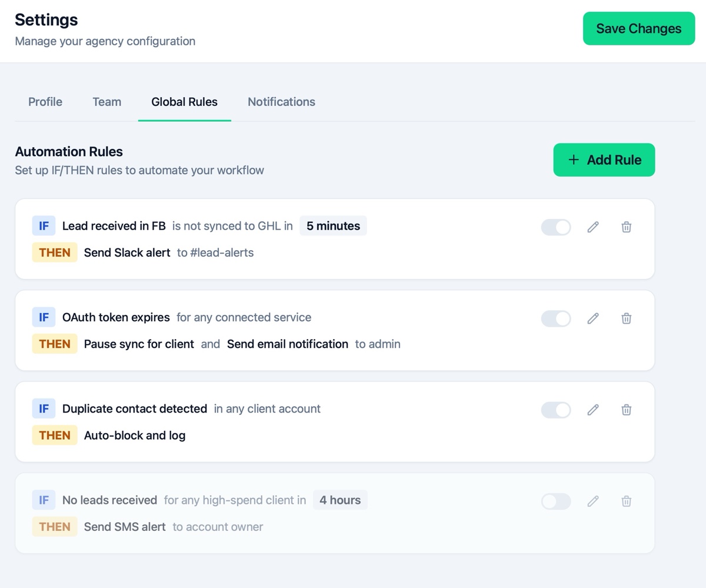The height and width of the screenshot is (588, 706).
Task: Switch to the Profile tab
Action: (x=45, y=102)
